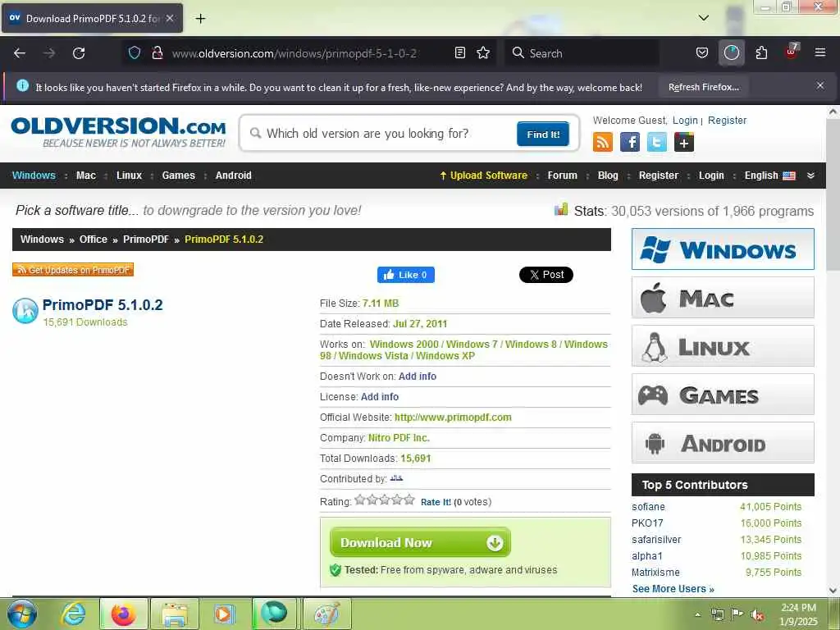Open the primopdf.com official website link
The image size is (840, 630).
coord(453,417)
